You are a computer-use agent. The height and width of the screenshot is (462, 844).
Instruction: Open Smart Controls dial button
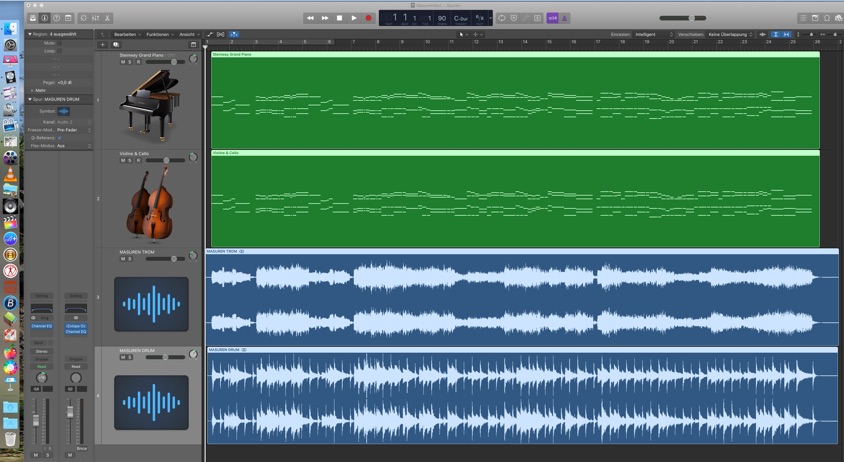83,18
